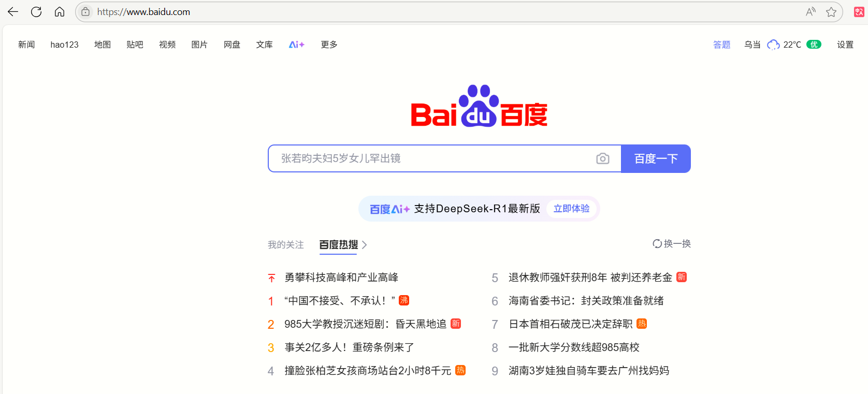Screen dimensions: 868x394
Task: Select the 百度热搜 tab
Action: 339,244
